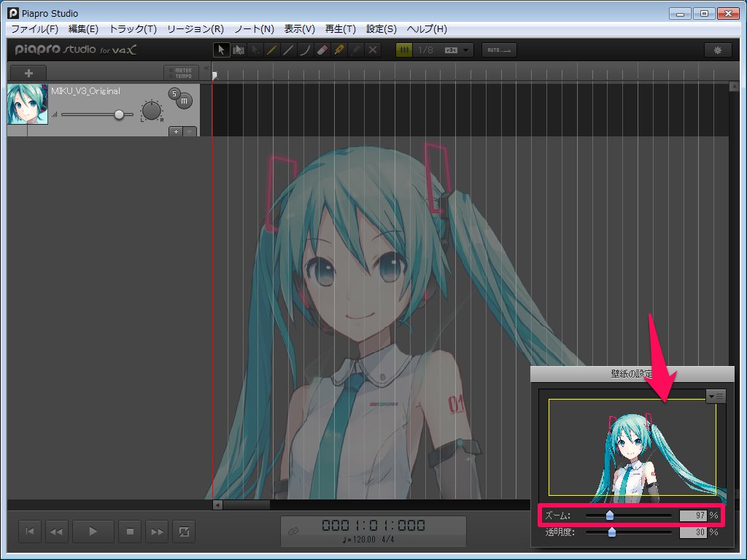Click the link icon in transport display
Image resolution: width=747 pixels, height=560 pixels.
293,531
